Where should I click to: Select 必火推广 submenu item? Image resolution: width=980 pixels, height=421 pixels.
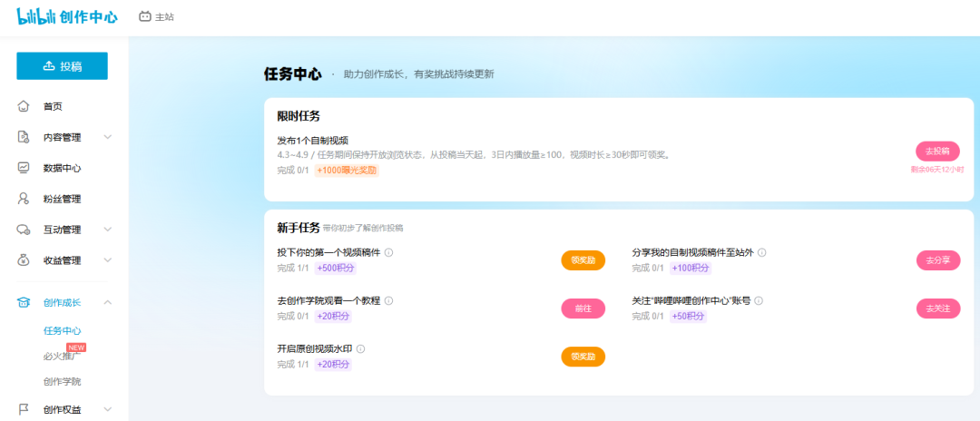(62, 356)
